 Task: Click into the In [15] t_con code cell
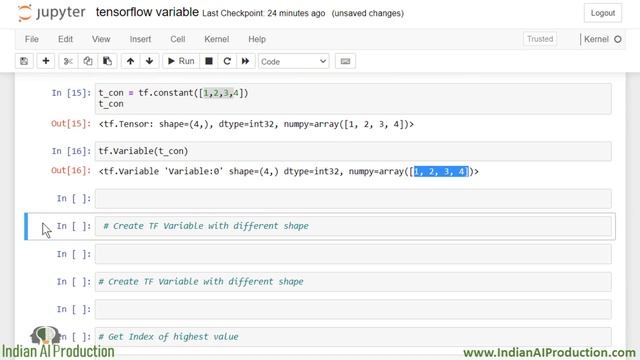353,98
